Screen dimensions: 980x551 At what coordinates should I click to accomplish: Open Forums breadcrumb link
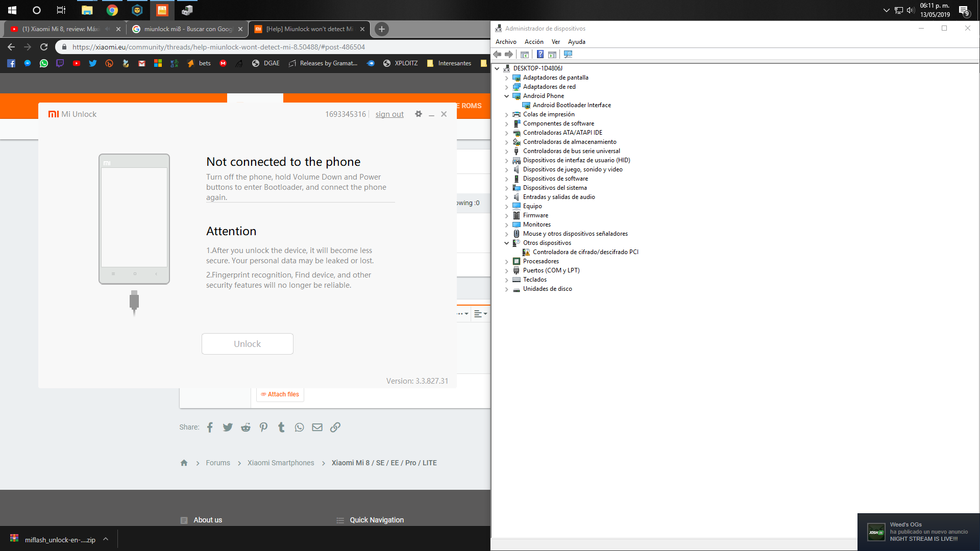point(218,463)
